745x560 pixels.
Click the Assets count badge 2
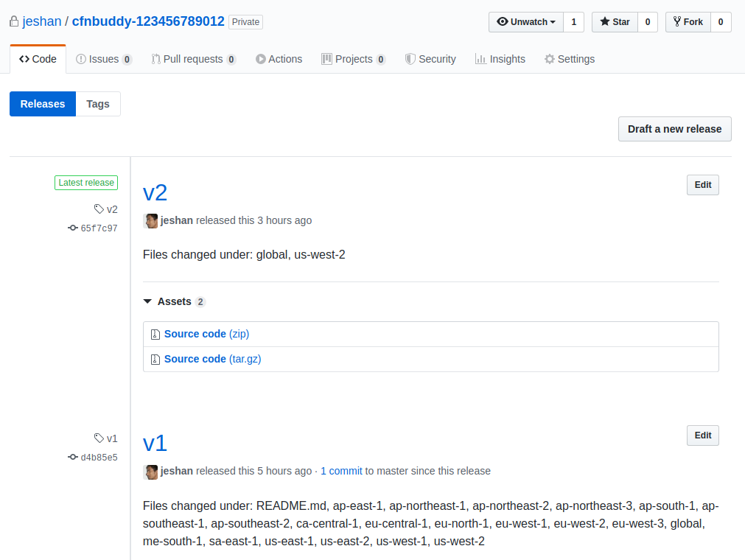tap(200, 302)
